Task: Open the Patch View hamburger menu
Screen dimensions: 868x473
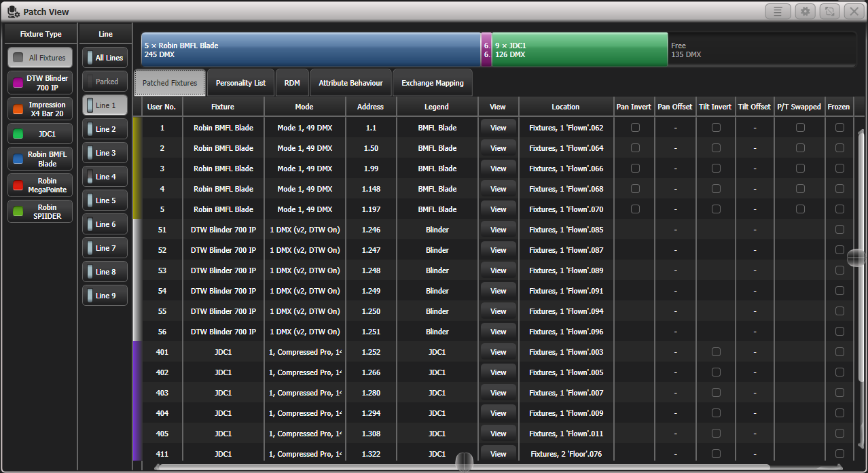Action: click(777, 12)
